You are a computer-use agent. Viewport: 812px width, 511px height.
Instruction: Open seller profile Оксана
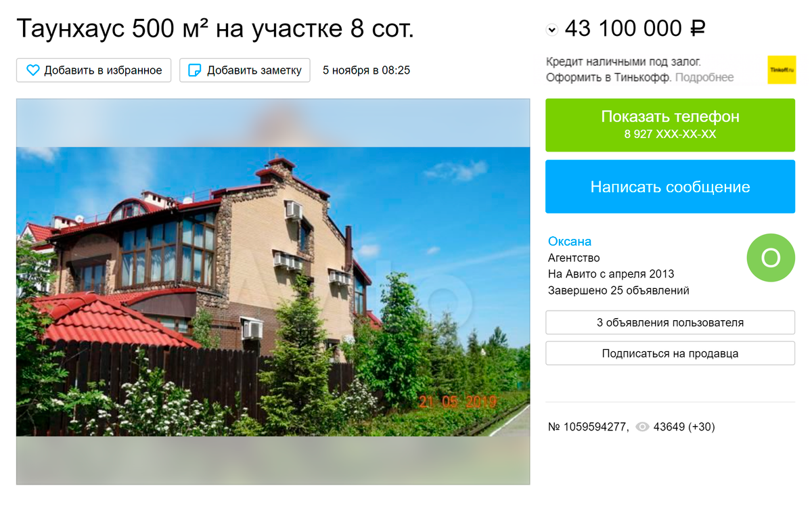(570, 242)
